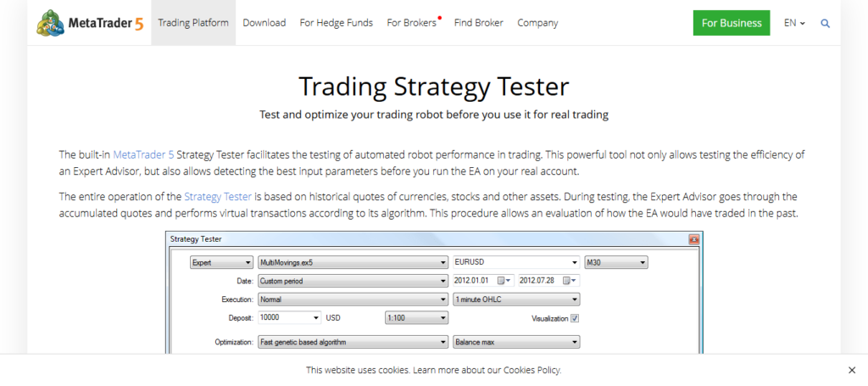Open the For Hedge Funds menu
The image size is (868, 386).
click(336, 23)
